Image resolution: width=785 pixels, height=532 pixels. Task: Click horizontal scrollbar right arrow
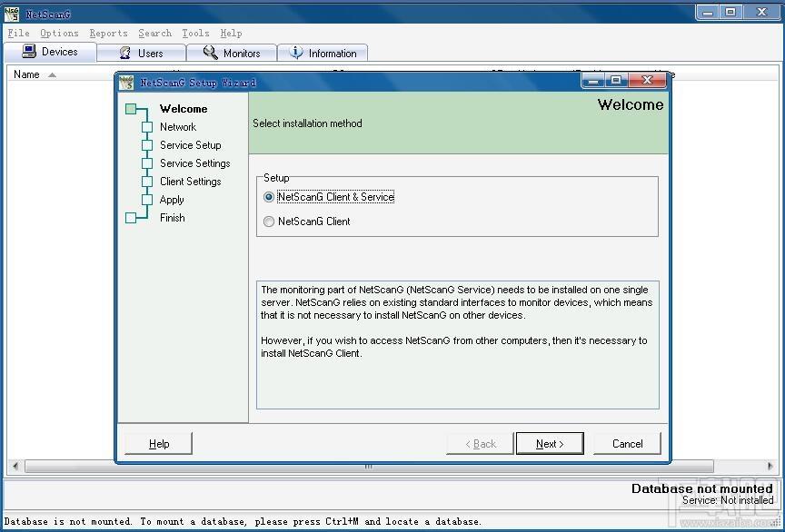[770, 467]
